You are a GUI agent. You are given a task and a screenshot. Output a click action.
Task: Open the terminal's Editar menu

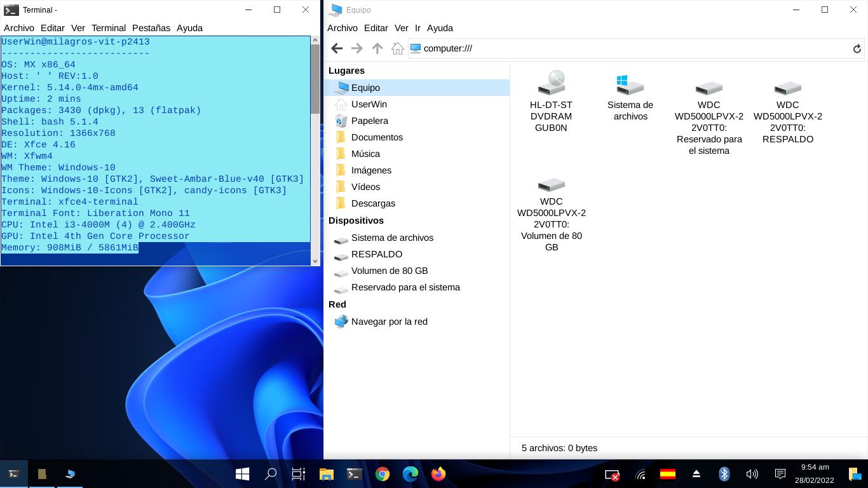point(53,28)
